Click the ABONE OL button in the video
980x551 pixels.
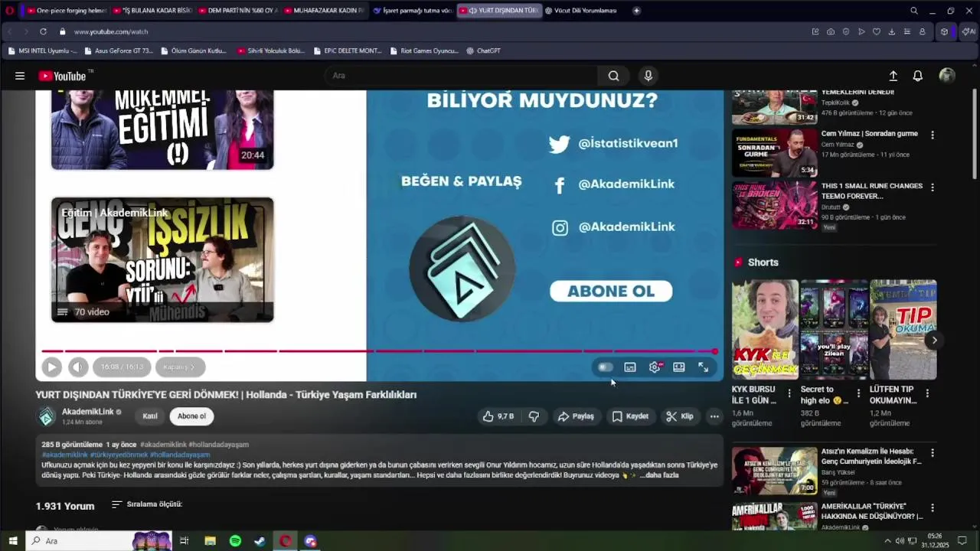point(611,292)
